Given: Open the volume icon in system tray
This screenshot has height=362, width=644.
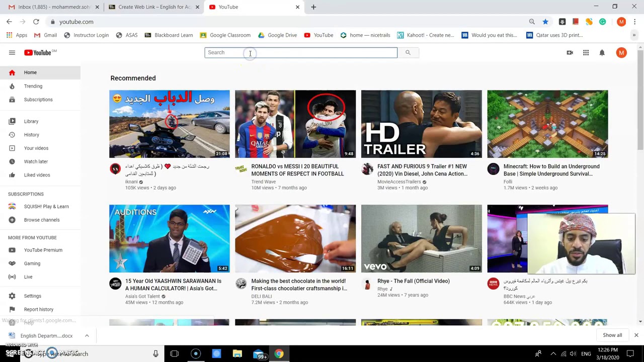Looking at the screenshot, I should point(573,354).
